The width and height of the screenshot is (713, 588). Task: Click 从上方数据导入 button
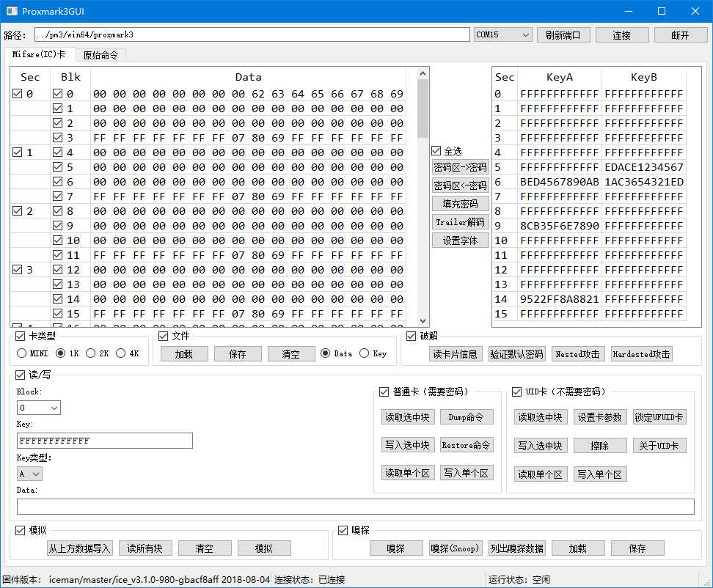(x=79, y=548)
